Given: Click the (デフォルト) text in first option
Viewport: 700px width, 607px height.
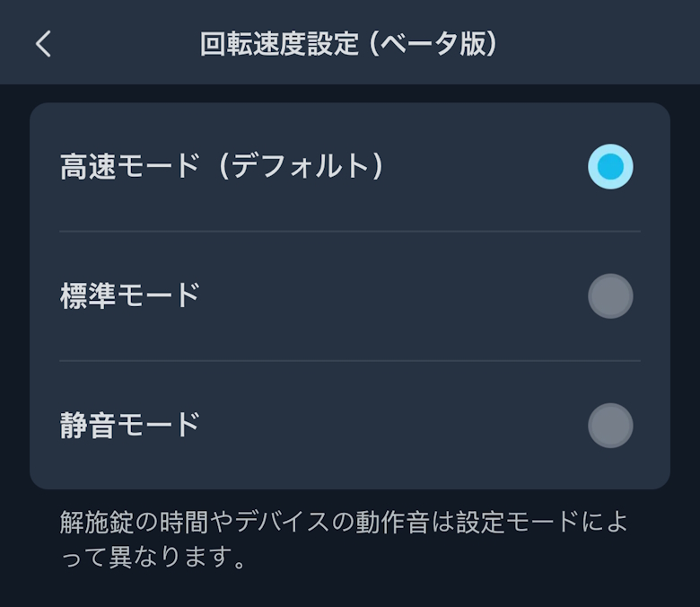Looking at the screenshot, I should click(x=301, y=167).
